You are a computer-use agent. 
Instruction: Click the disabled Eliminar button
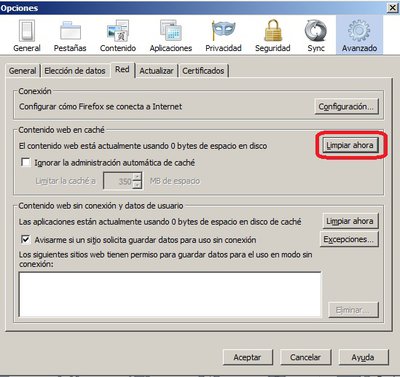(353, 310)
